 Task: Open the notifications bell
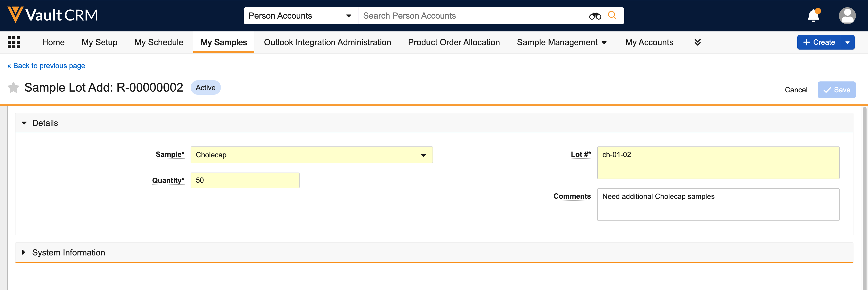(x=813, y=15)
